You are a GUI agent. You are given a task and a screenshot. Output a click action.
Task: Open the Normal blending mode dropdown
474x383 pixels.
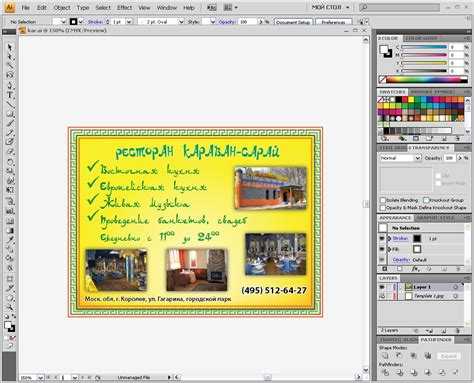[418, 158]
